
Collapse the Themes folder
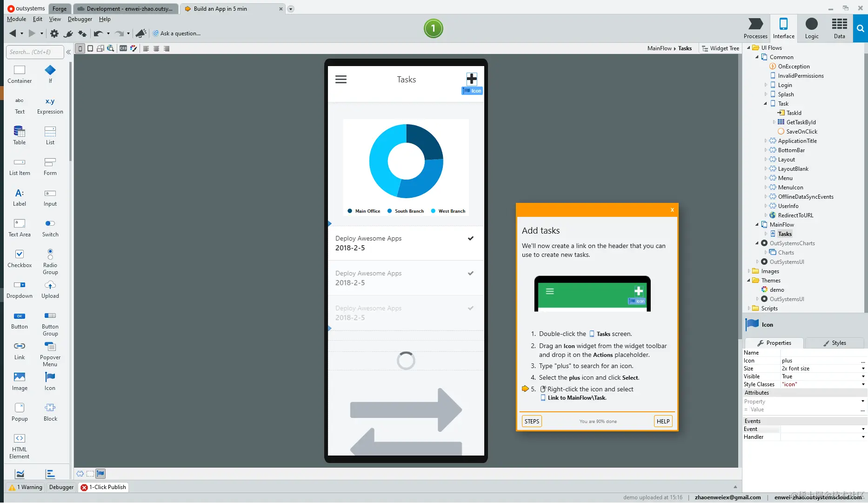(x=749, y=281)
